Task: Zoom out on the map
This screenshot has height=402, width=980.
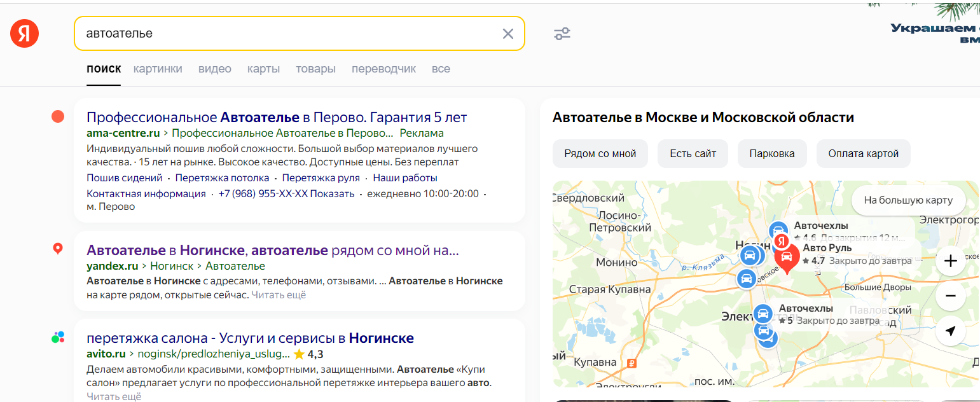Action: click(x=950, y=296)
